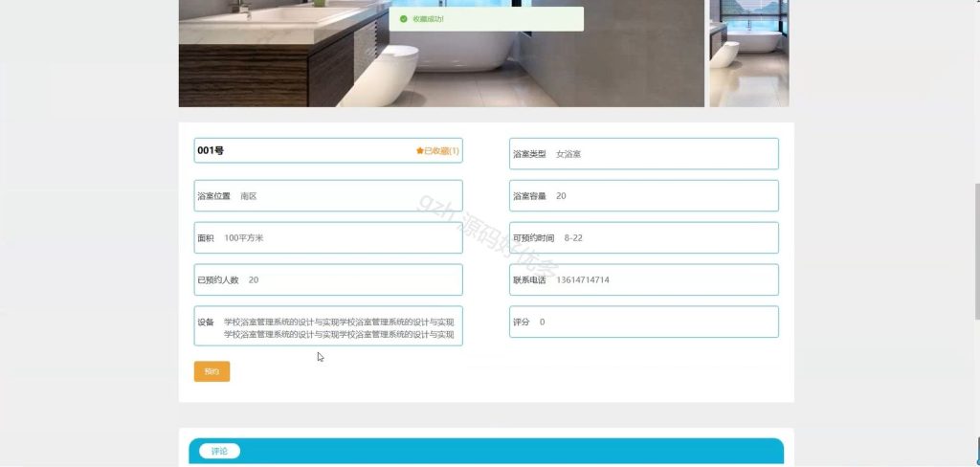
Task: Click the 浴室类型 女浴室 field
Action: [x=644, y=154]
